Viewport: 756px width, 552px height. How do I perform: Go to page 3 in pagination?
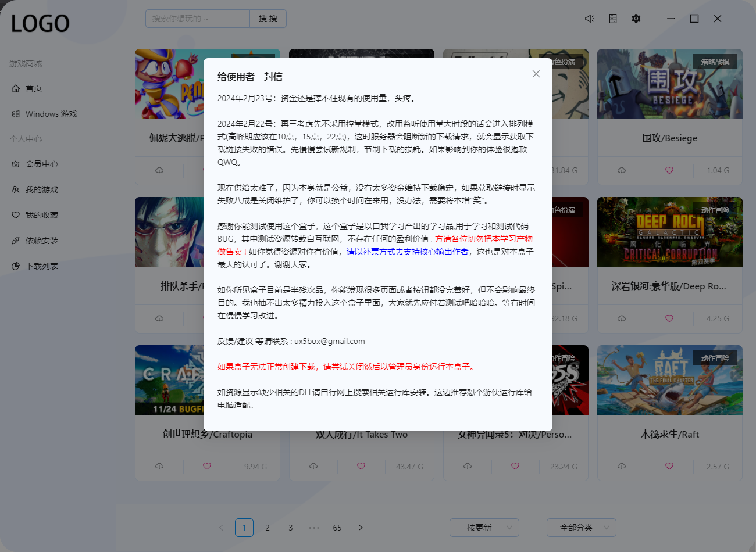click(291, 528)
